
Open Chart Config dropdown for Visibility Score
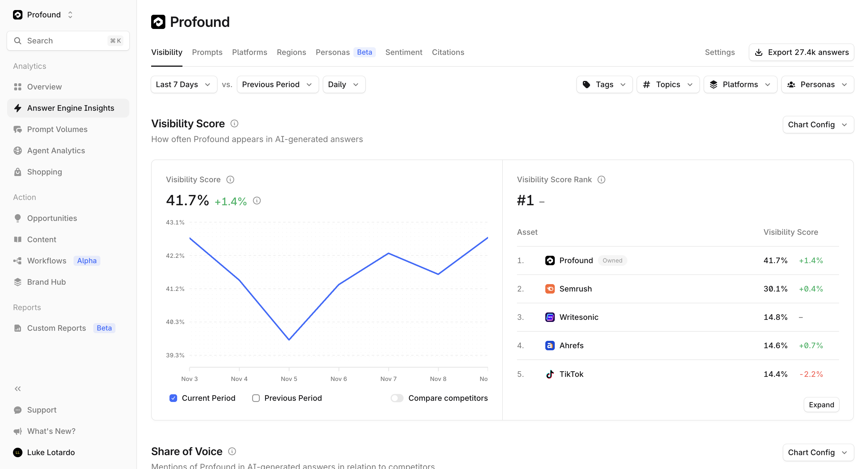click(818, 125)
